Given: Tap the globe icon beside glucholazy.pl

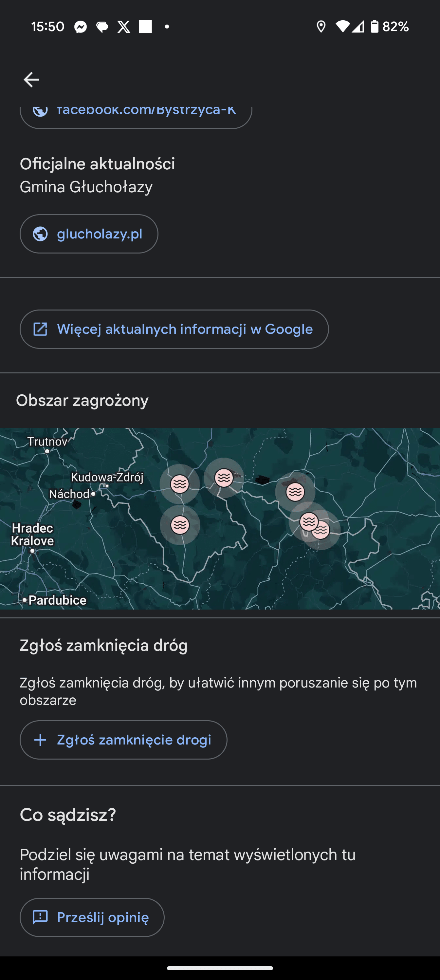Looking at the screenshot, I should click(x=40, y=234).
